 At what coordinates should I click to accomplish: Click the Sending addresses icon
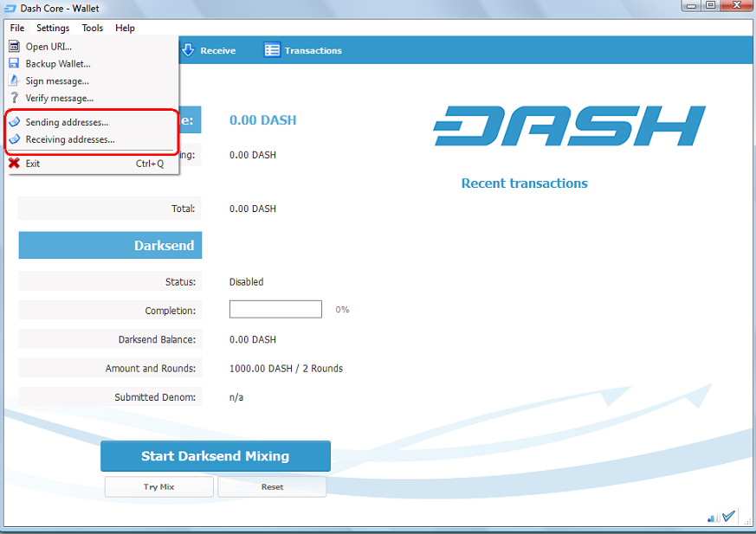pos(15,122)
